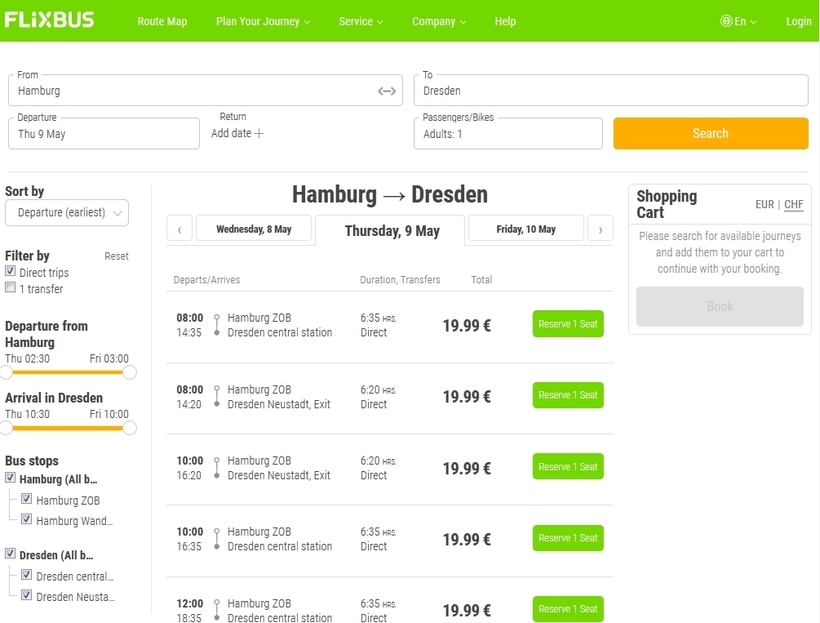The image size is (820, 623).
Task: Click route icon of 10:00–16:20 trip
Action: click(x=217, y=468)
